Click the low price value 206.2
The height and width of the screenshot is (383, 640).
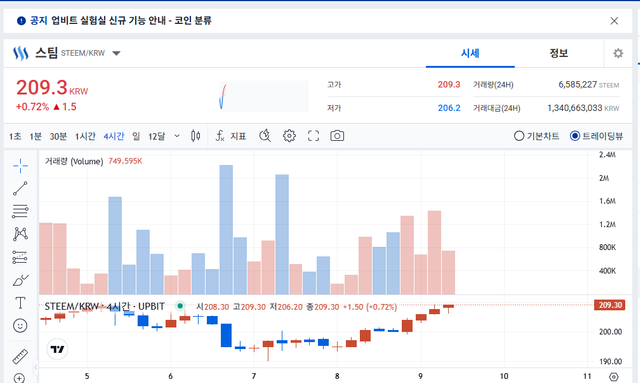point(449,108)
